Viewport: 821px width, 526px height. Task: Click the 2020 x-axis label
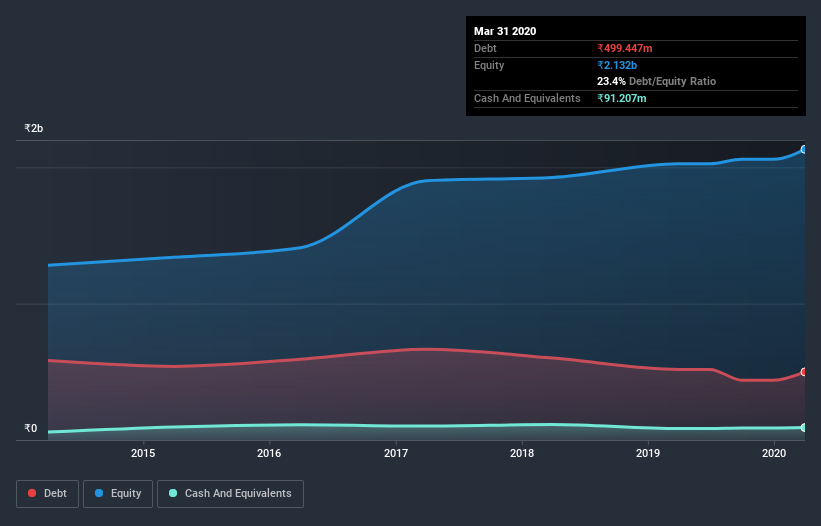774,453
